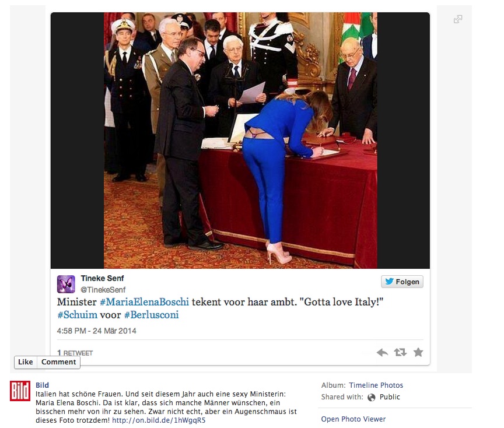Click the @TinekeSenf handle
The width and height of the screenshot is (504, 428).
coord(103,290)
